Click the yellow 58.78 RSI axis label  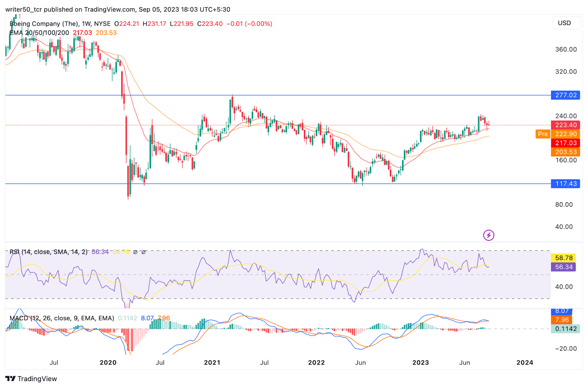[564, 258]
